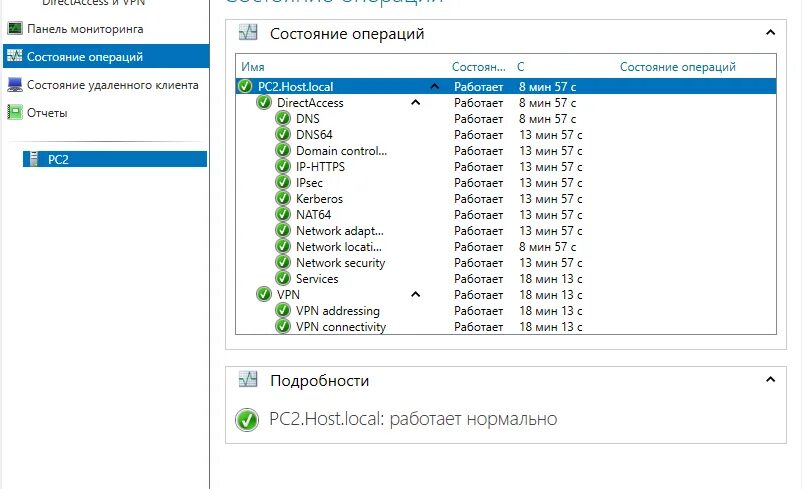
Task: Collapse the PC2.Host.local tree node
Action: pos(434,86)
